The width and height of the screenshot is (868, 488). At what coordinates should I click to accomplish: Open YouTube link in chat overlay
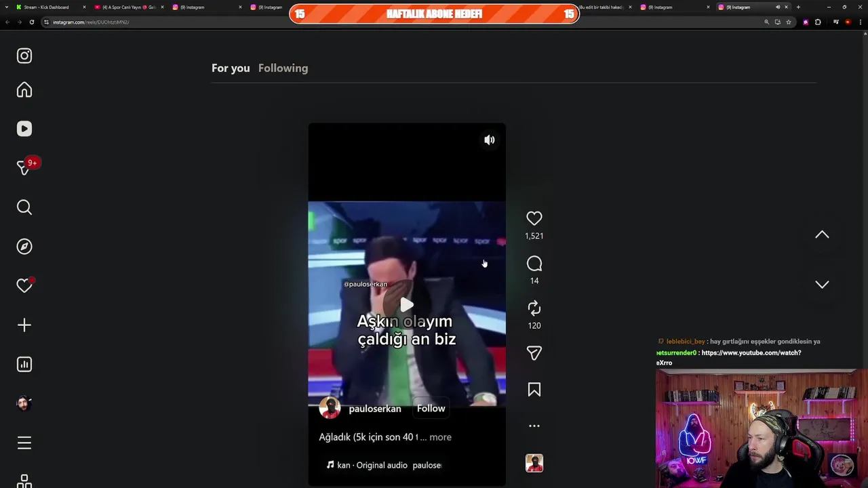[x=751, y=352]
